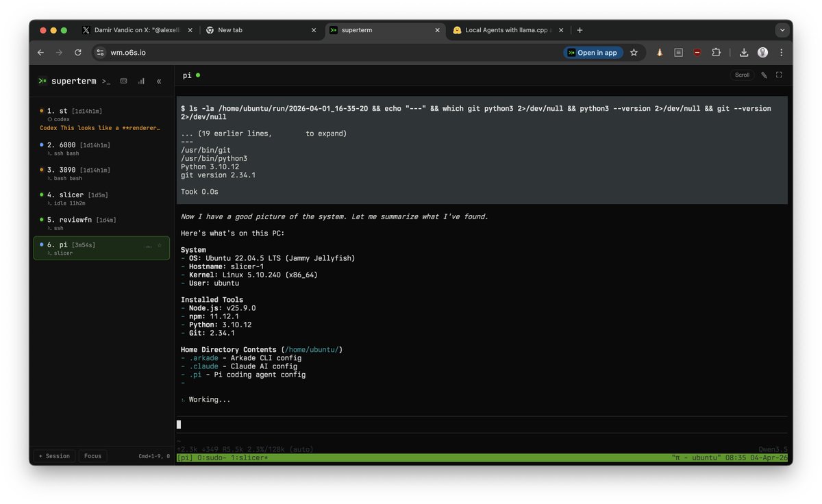The width and height of the screenshot is (822, 504).
Task: Click the .pi directory entry
Action: (x=195, y=375)
